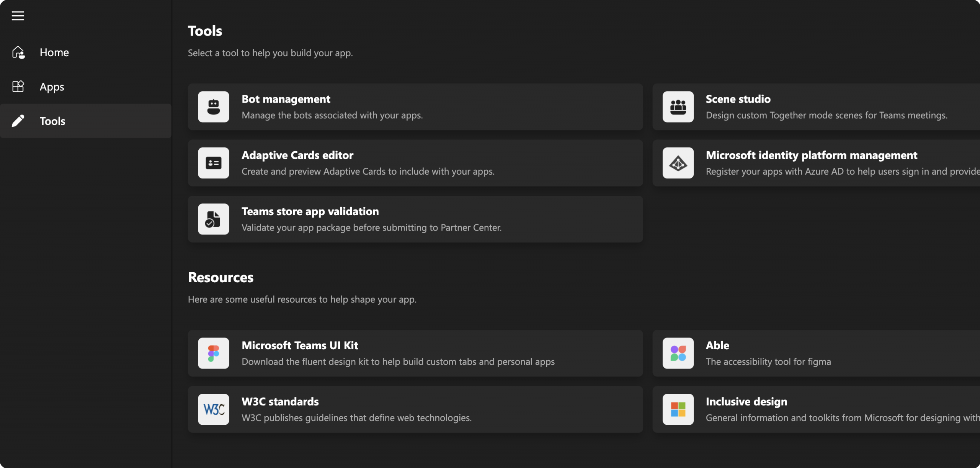
Task: Click the Tools pencil icon
Action: 18,121
